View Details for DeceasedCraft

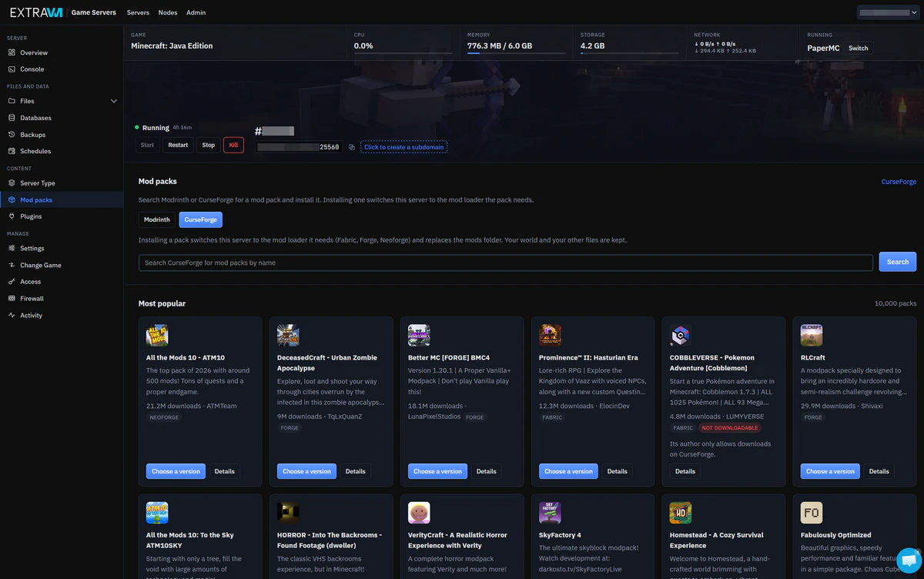pyautogui.click(x=356, y=471)
